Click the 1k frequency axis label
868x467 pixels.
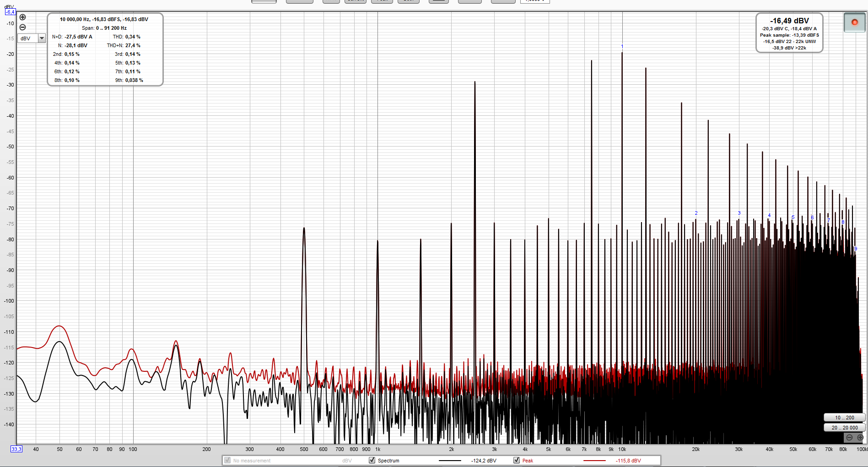(x=378, y=449)
